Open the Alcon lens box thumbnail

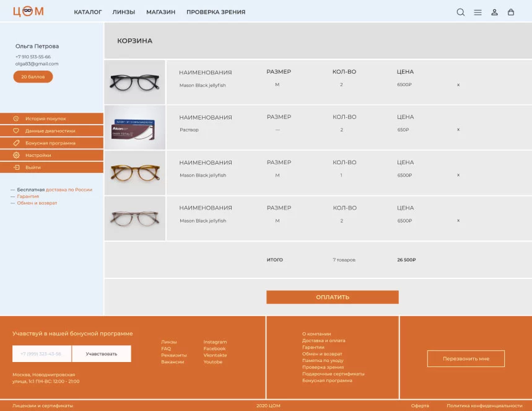(134, 127)
